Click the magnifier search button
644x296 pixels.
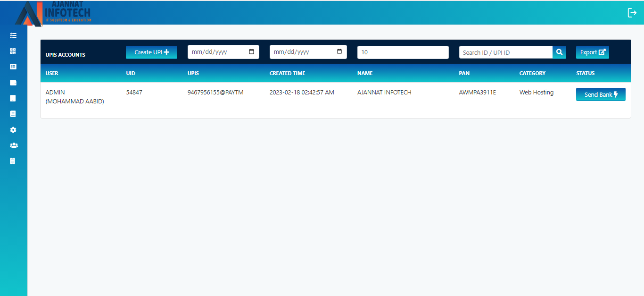tap(559, 52)
